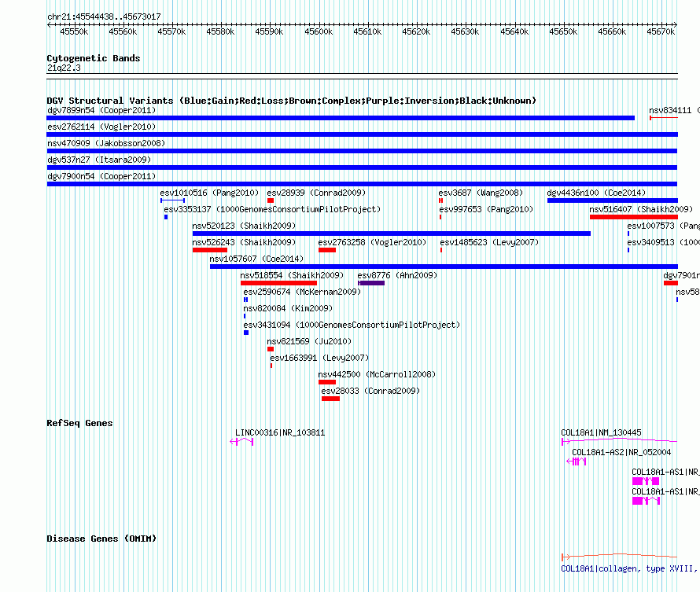This screenshot has width=700, height=592.
Task: Click esv2763258 (Vogler2010) red bar
Action: point(327,250)
